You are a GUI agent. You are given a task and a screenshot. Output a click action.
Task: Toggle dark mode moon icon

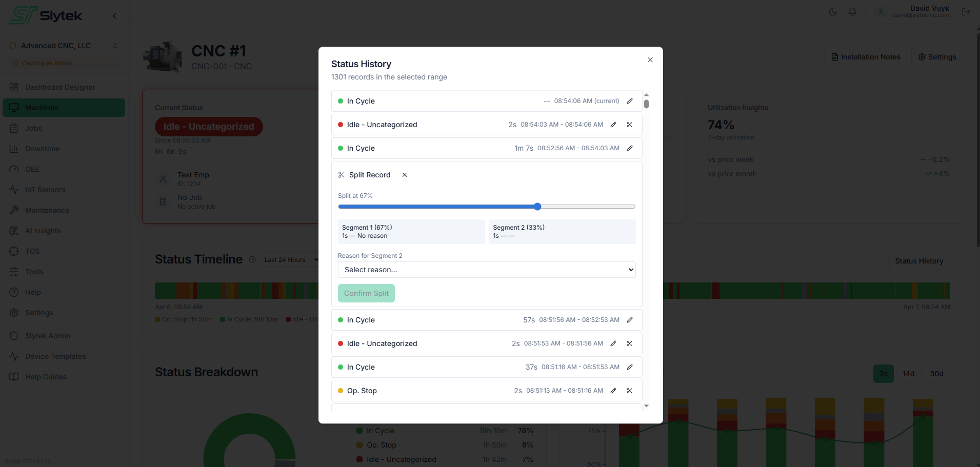tap(833, 12)
